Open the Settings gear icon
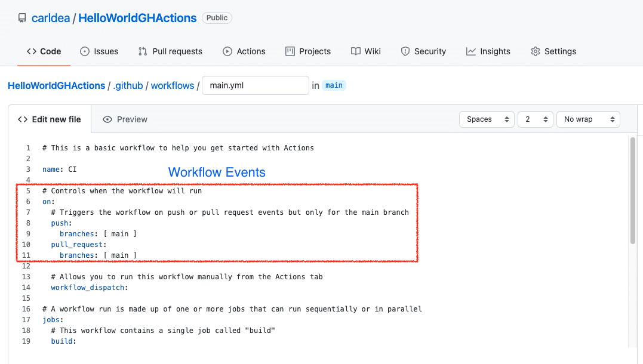643x364 pixels. point(536,51)
